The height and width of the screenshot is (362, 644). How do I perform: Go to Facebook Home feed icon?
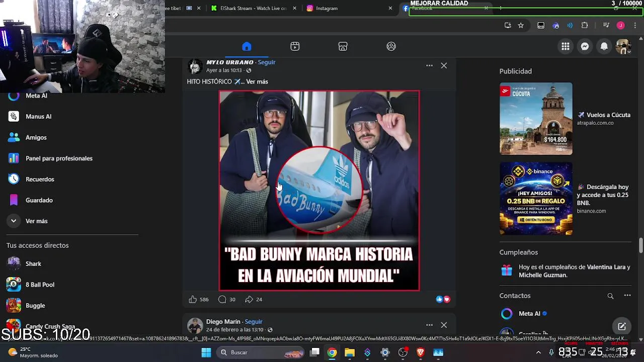[247, 46]
